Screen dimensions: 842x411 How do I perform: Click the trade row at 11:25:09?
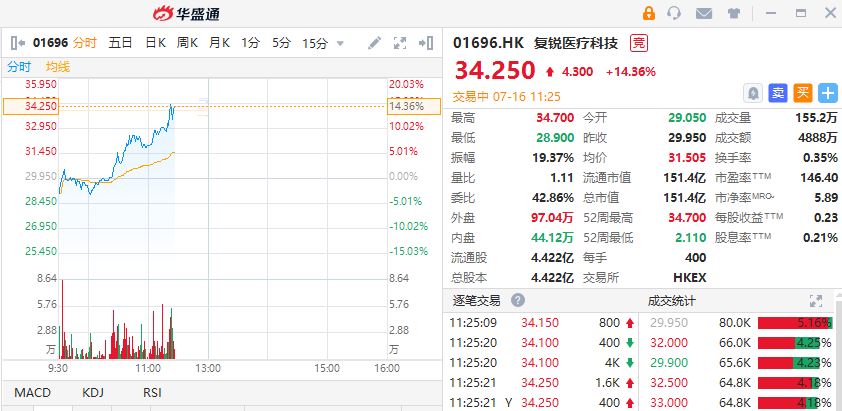pyautogui.click(x=542, y=323)
